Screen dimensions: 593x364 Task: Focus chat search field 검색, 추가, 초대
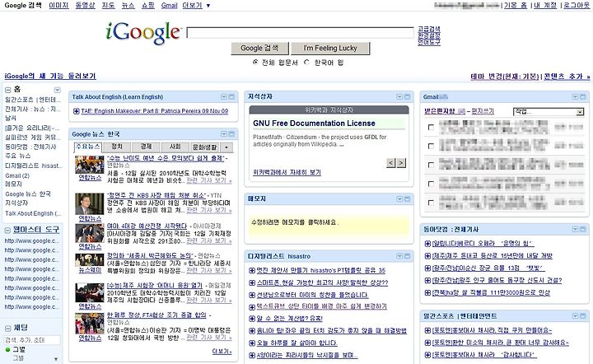pyautogui.click(x=32, y=340)
